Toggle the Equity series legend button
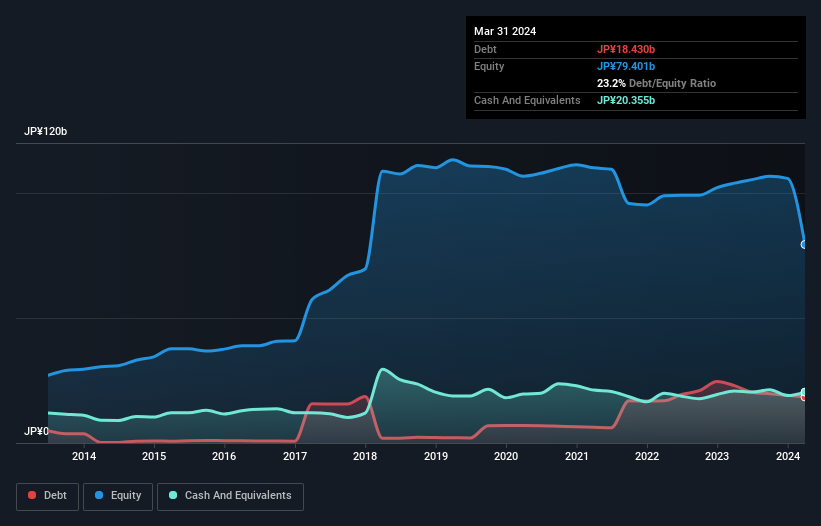The width and height of the screenshot is (821, 526). click(118, 496)
